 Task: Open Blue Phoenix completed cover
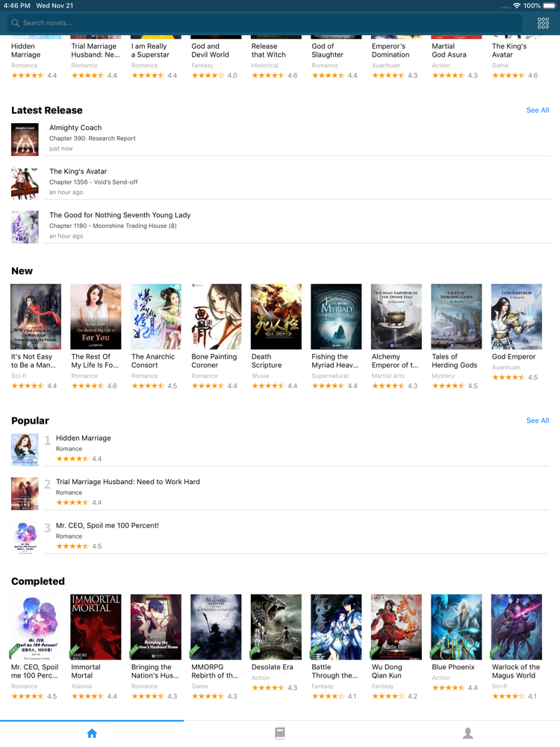[x=456, y=627]
